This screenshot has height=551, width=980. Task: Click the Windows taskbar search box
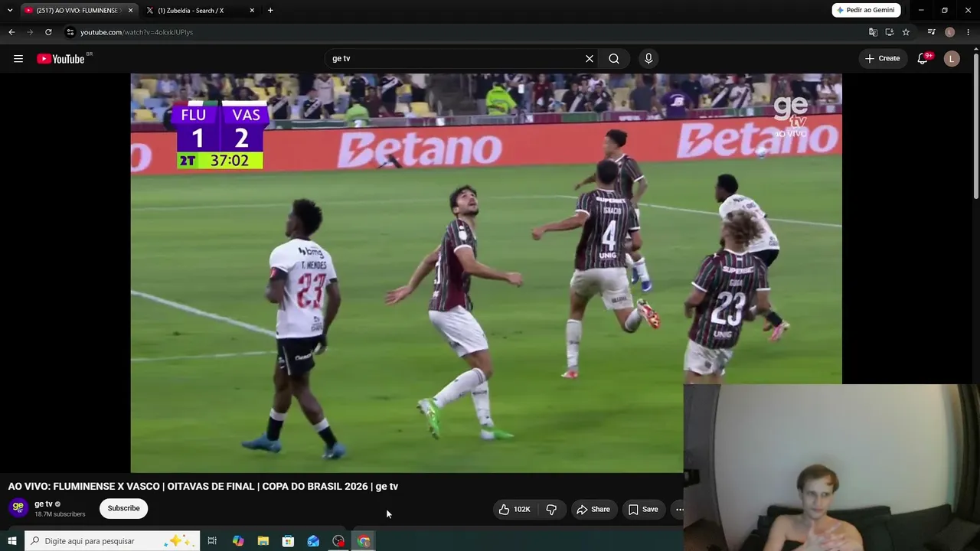[113, 541]
